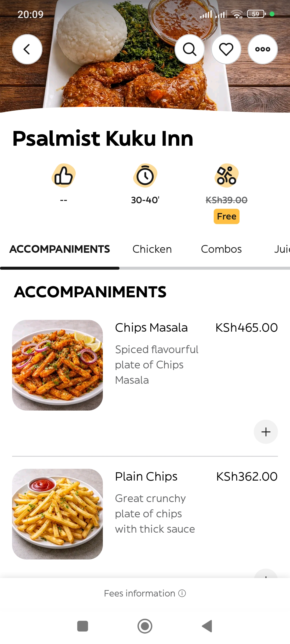This screenshot has height=644, width=290.
Task: Select the Chips Masala item title
Action: pyautogui.click(x=151, y=328)
